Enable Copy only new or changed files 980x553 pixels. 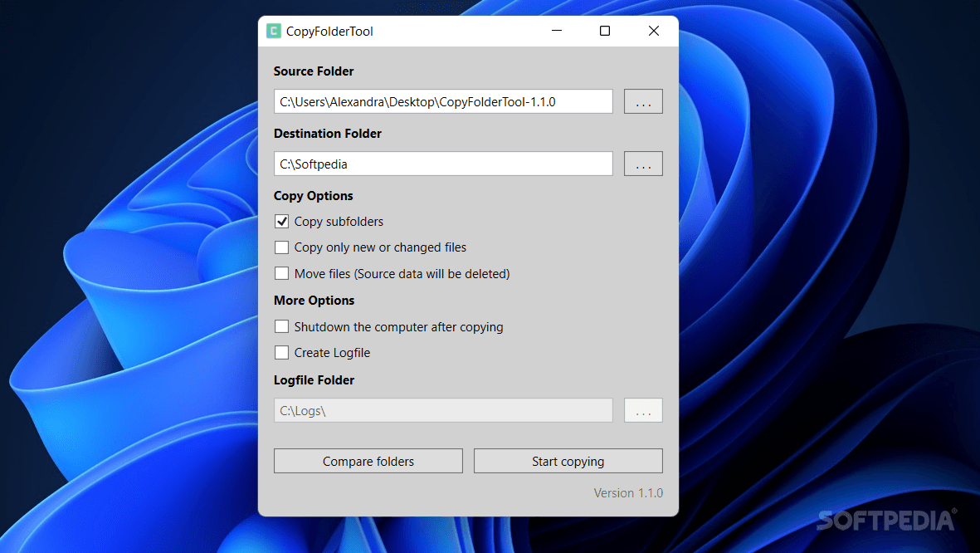pyautogui.click(x=282, y=247)
